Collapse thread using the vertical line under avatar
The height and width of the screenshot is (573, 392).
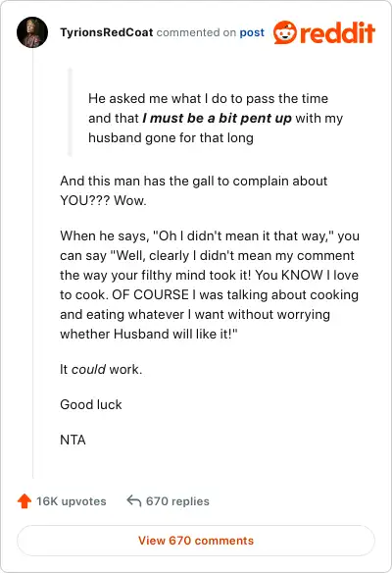point(33,263)
